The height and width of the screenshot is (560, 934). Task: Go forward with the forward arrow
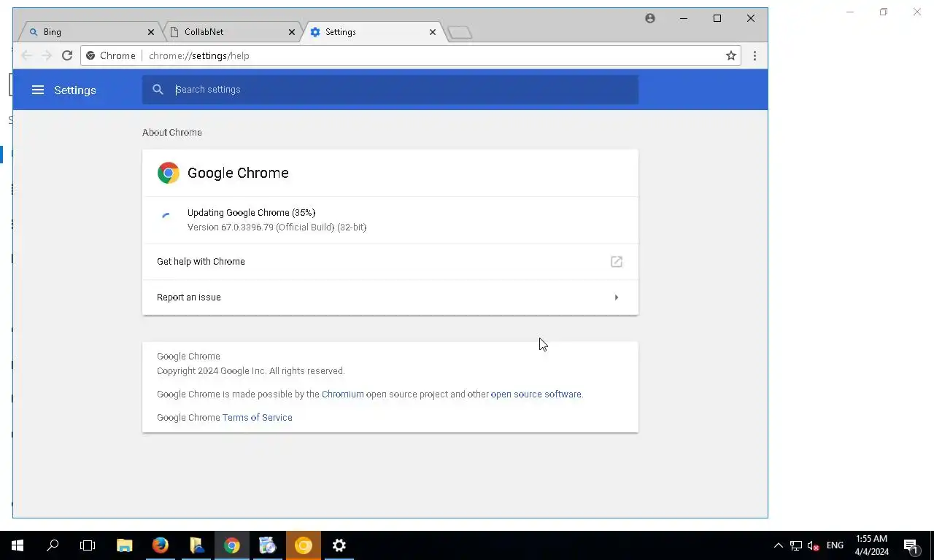(x=47, y=55)
